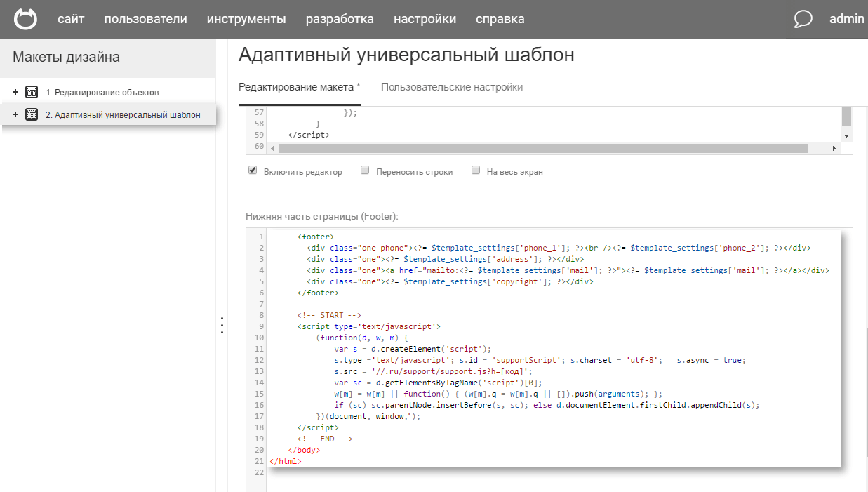Image resolution: width=868 pixels, height=492 pixels.
Task: Click the UMI.CMS cat logo icon
Action: pyautogui.click(x=26, y=19)
